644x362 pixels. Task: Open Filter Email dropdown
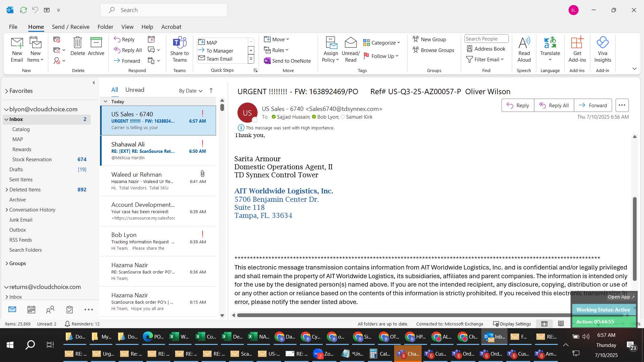(485, 59)
